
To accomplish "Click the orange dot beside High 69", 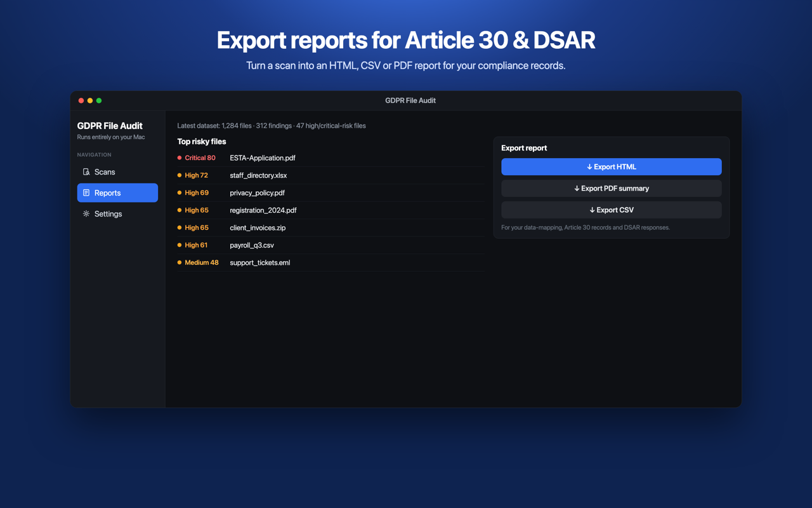I will pyautogui.click(x=180, y=193).
